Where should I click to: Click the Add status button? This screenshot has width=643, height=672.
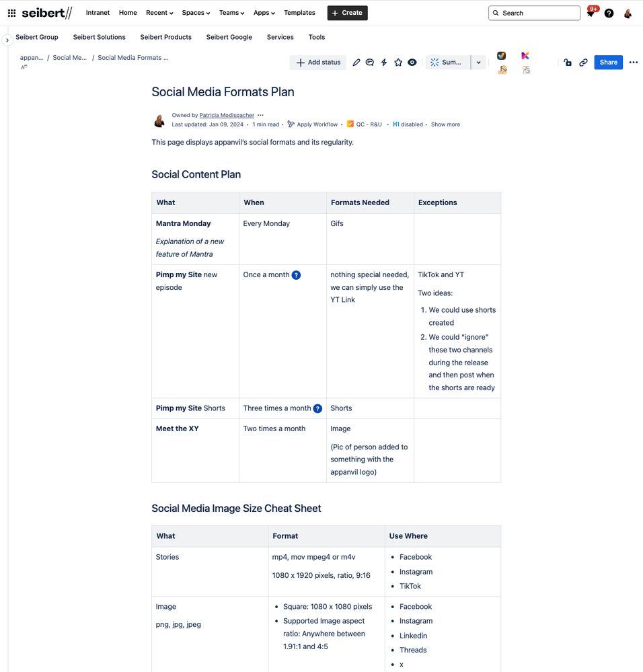point(318,63)
